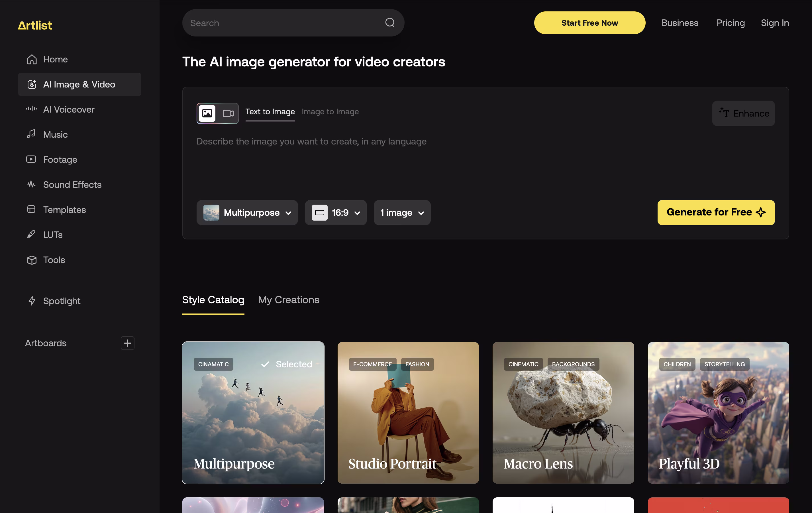Screen dimensions: 812x513
Task: Click the Templates layout icon
Action: (x=31, y=209)
